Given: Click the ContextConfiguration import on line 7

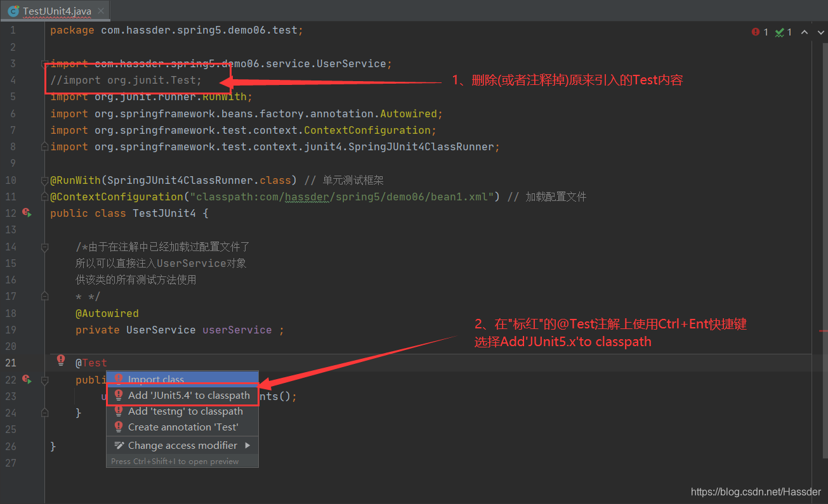Looking at the screenshot, I should (243, 130).
